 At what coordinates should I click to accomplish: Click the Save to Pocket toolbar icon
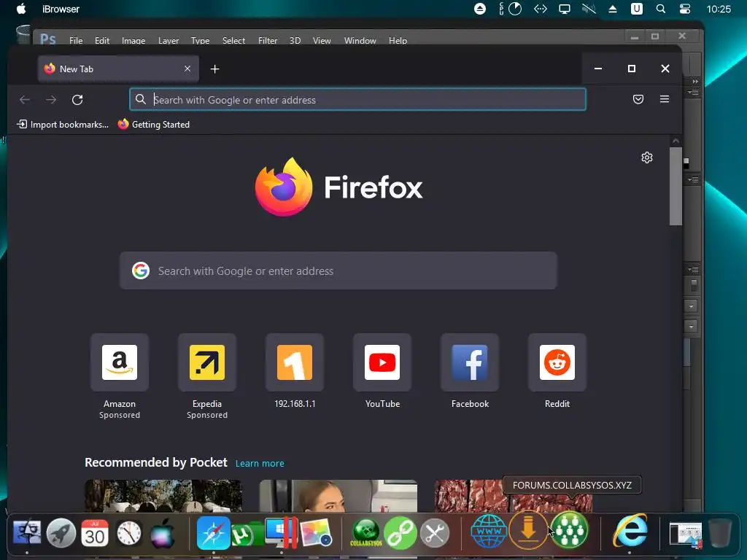[638, 99]
